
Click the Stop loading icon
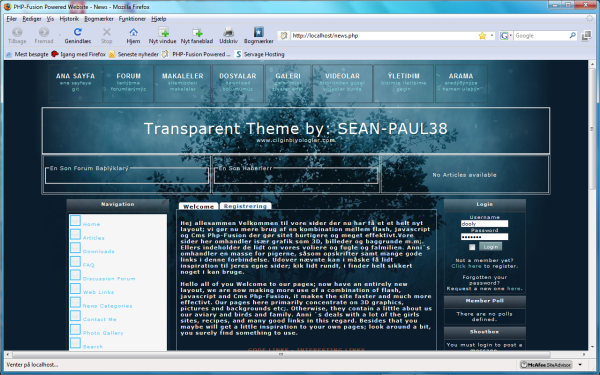point(107,32)
